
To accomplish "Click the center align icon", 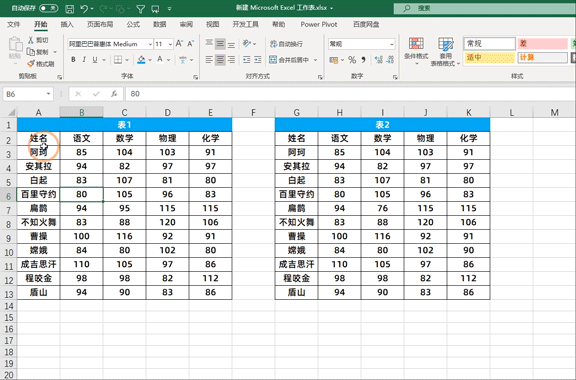I will (220, 60).
